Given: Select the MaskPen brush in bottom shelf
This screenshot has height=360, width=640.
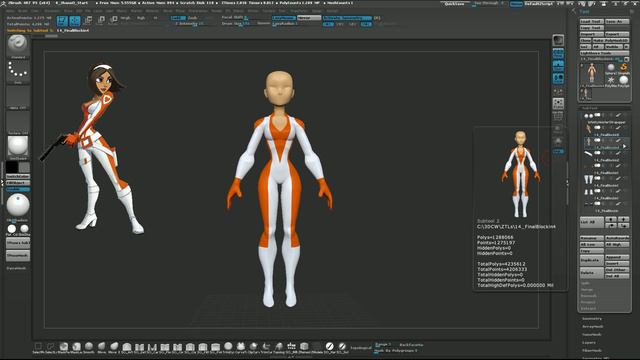Looking at the screenshot, I should click(64, 347).
